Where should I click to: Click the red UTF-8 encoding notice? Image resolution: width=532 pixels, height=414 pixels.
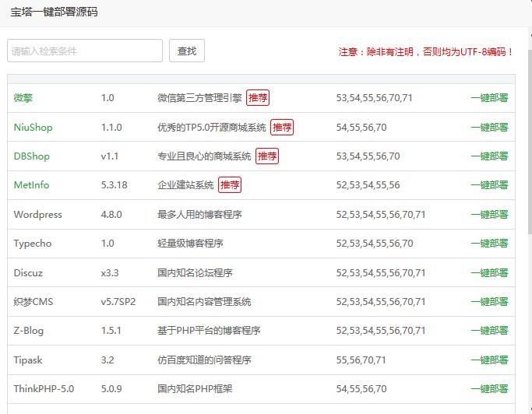coord(425,52)
